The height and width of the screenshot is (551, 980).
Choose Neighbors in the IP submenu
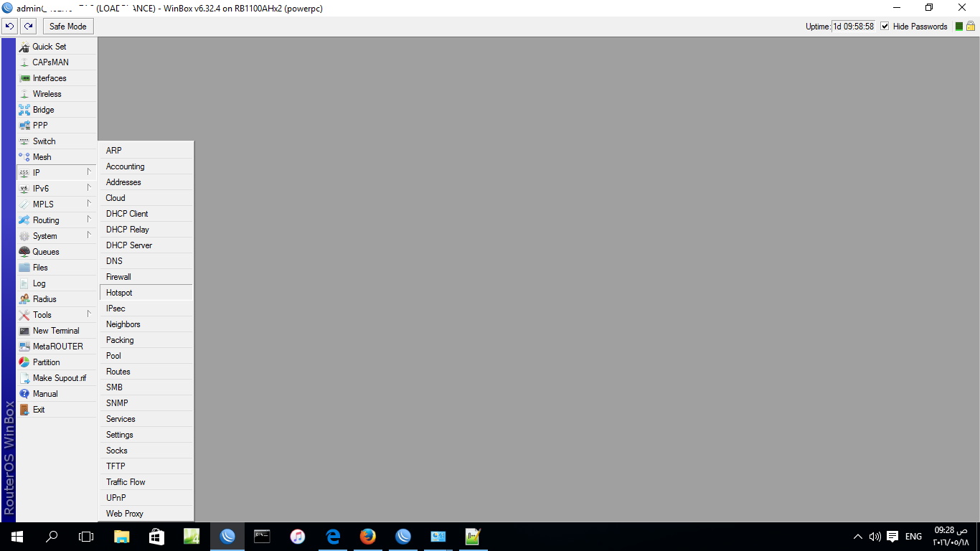(146, 324)
